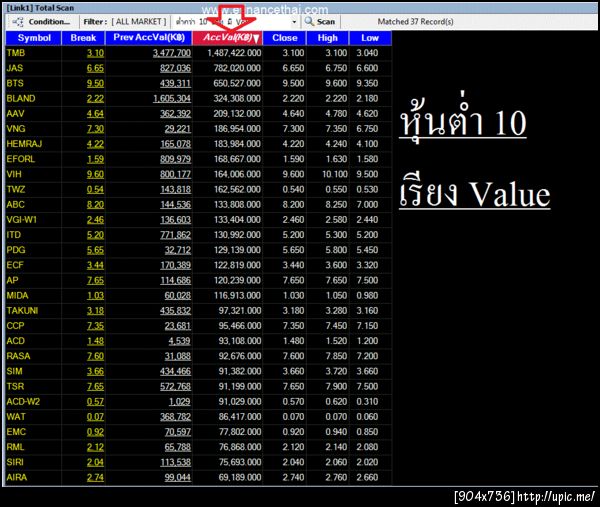Click ACD-W2 Low value 0.310
Viewport: 600px width, 507px height.
click(x=367, y=401)
